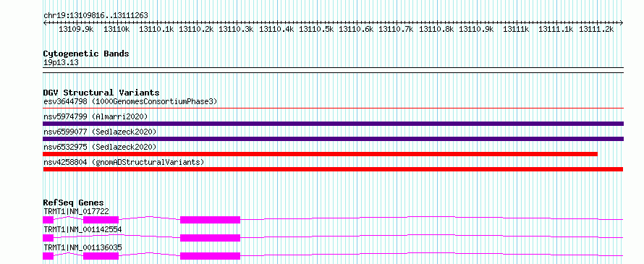Click the 13110.6k ruler tick label

(356, 29)
